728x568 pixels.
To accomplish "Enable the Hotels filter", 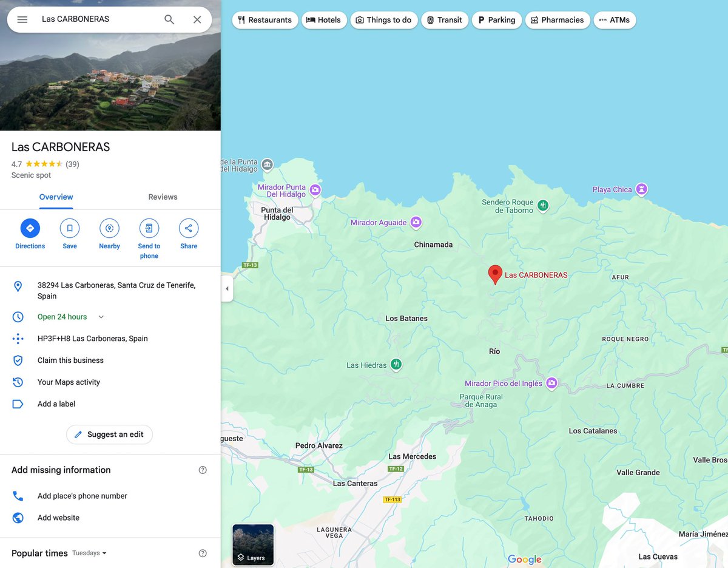I will [324, 19].
